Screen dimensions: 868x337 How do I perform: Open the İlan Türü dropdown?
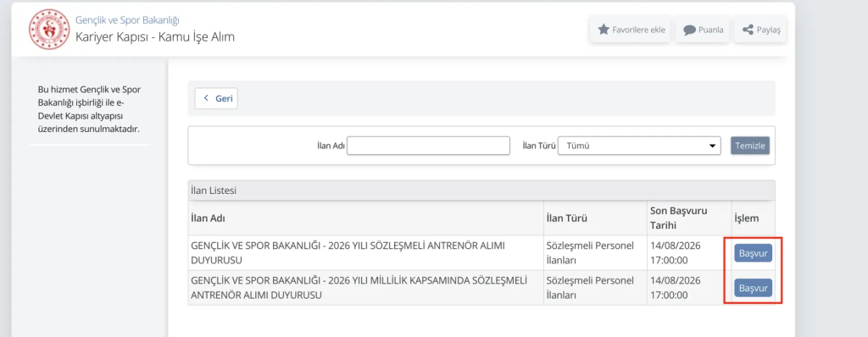639,146
